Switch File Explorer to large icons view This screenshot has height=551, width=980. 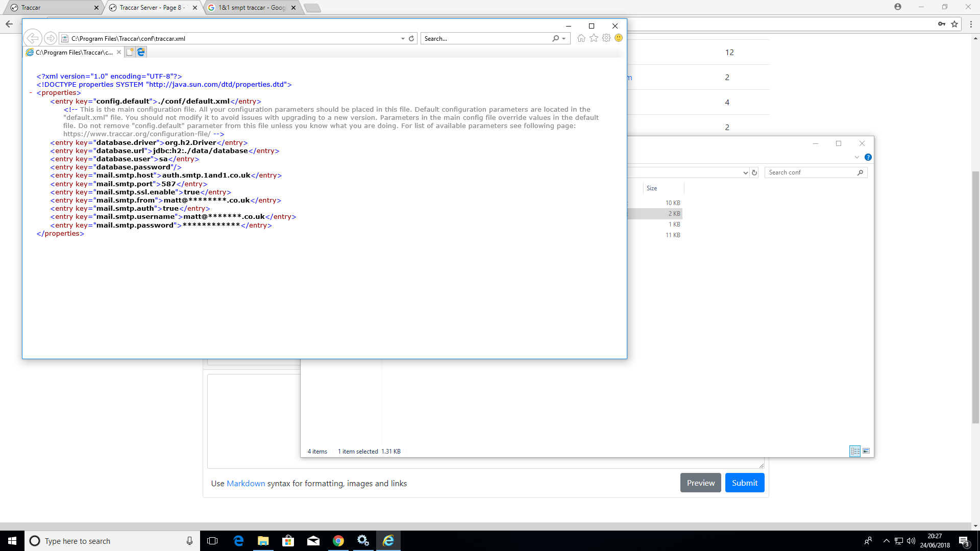pyautogui.click(x=866, y=451)
